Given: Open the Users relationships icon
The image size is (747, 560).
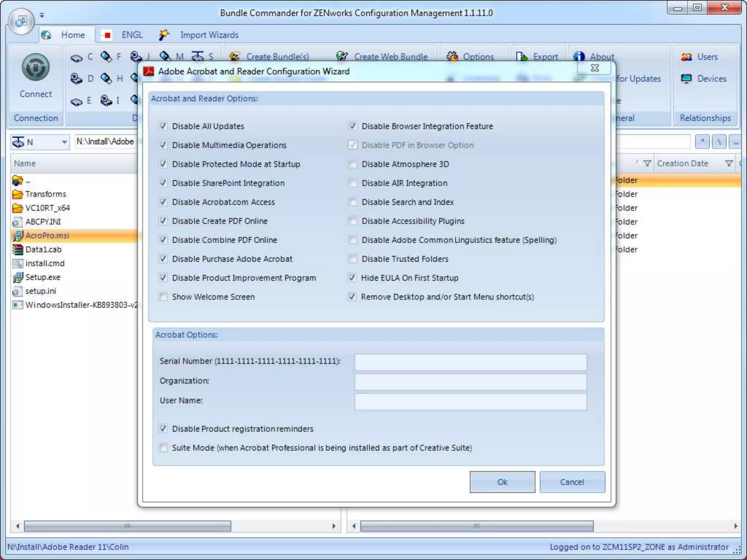Looking at the screenshot, I should click(686, 57).
